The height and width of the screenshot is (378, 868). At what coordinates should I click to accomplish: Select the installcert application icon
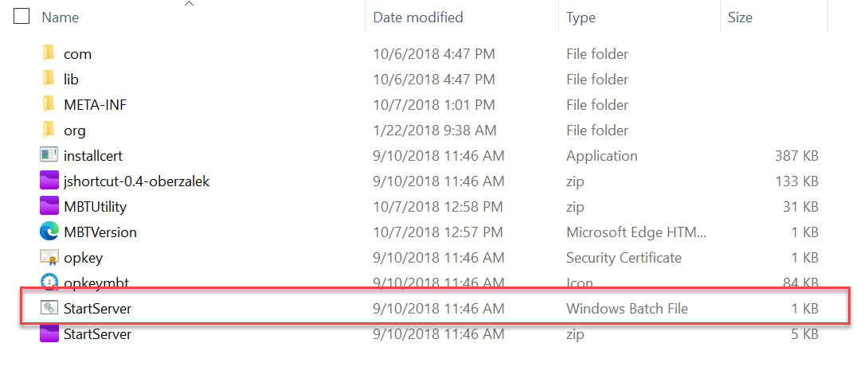pyautogui.click(x=49, y=155)
